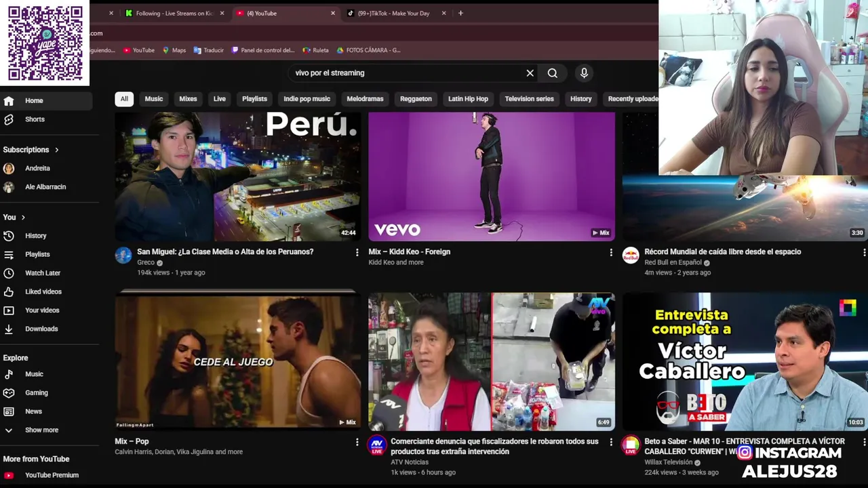Play Cede al juego Mix thumbnail
The height and width of the screenshot is (488, 868).
(x=238, y=362)
